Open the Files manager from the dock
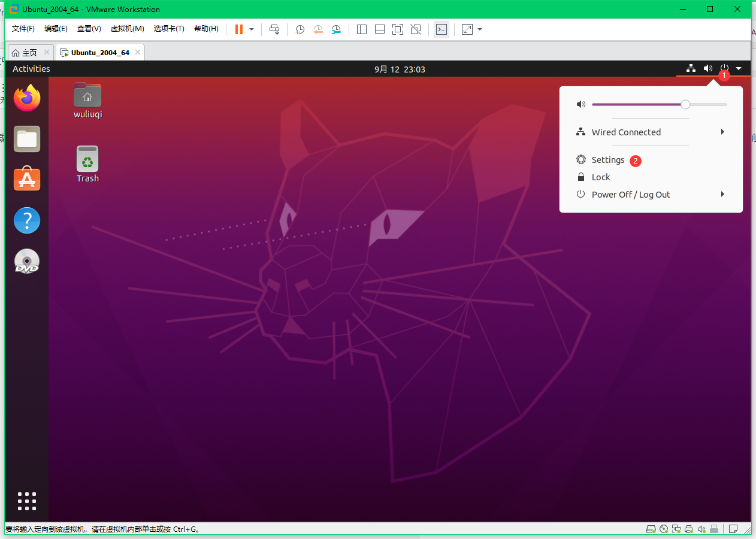The width and height of the screenshot is (756, 539). (x=27, y=139)
